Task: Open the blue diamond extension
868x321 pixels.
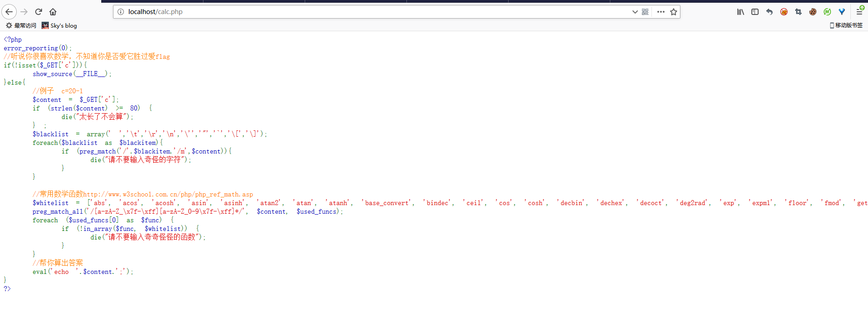Action: pos(842,12)
